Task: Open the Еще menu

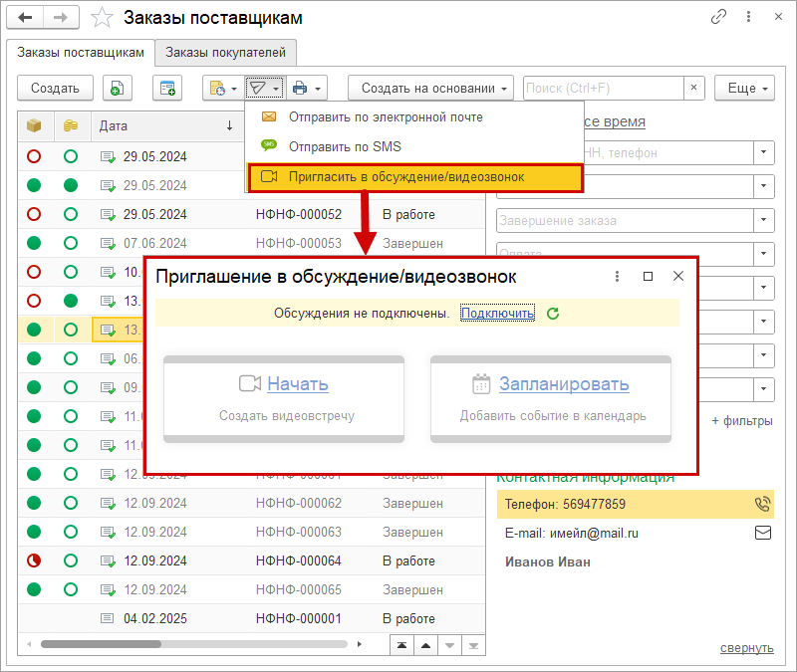Action: 744,88
